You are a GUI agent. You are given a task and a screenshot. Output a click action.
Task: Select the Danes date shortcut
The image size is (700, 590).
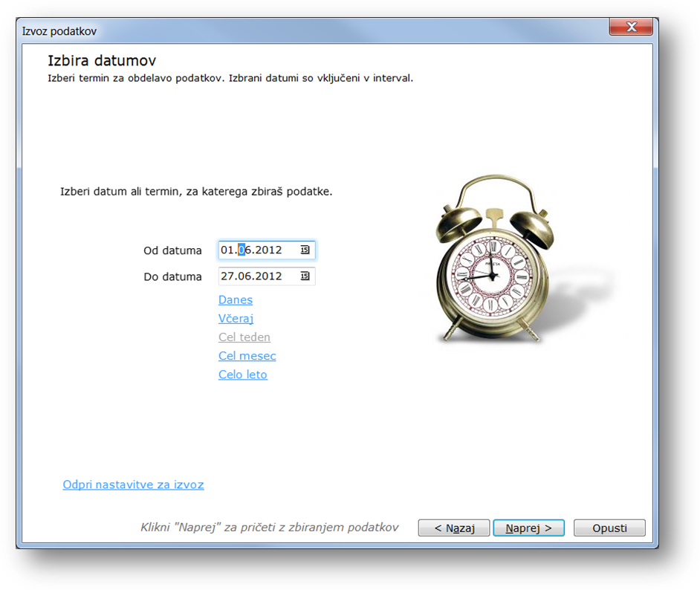click(236, 300)
